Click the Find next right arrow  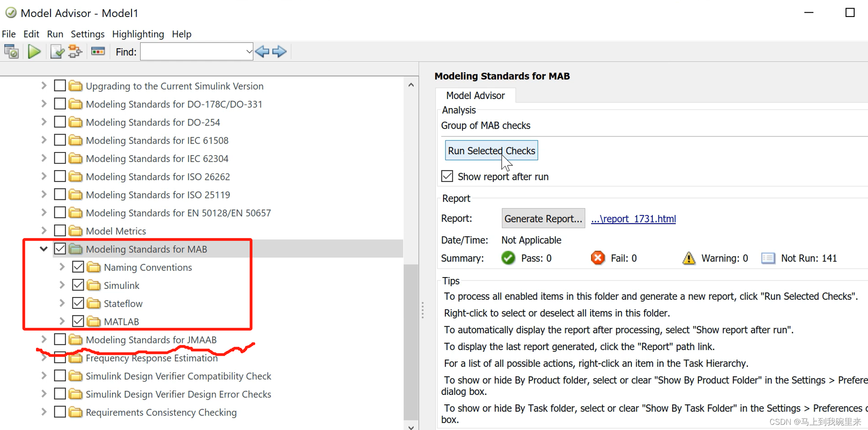(x=279, y=52)
